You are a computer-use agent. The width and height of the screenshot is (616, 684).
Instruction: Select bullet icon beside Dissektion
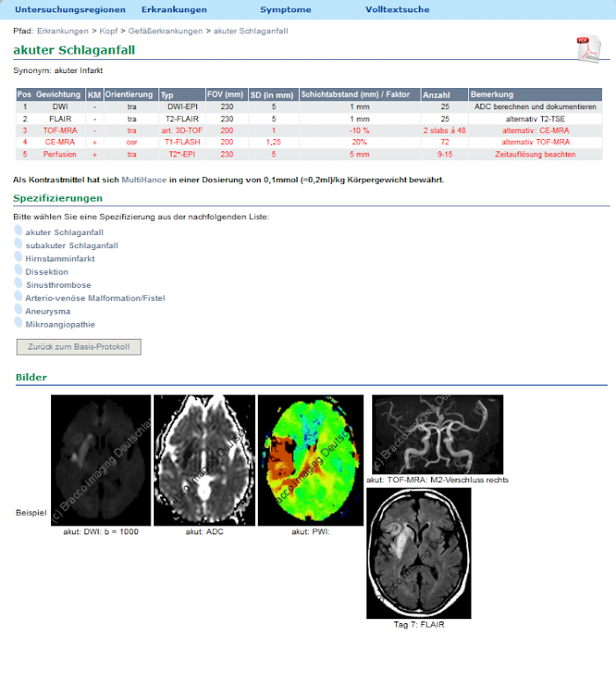pyautogui.click(x=18, y=269)
